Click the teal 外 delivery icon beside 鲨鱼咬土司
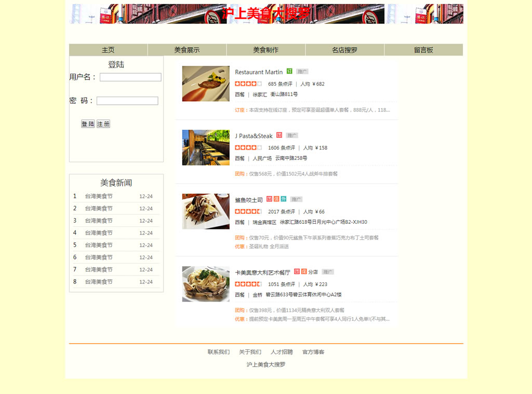The image size is (532, 394). 283,199
